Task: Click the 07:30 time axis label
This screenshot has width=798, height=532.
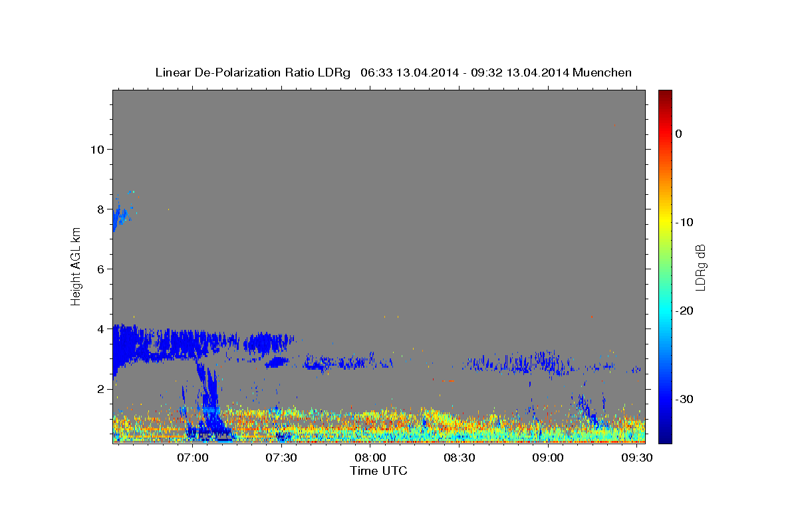Action: [x=282, y=458]
